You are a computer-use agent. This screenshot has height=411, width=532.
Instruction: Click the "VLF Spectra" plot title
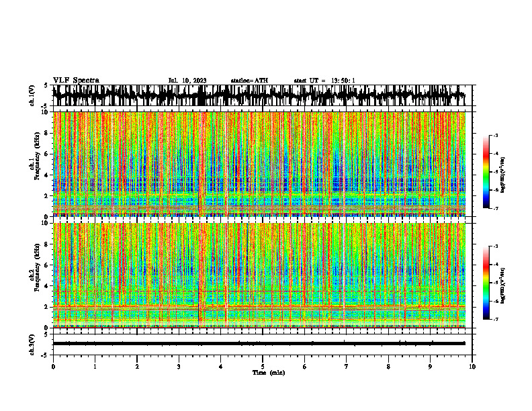[76, 81]
